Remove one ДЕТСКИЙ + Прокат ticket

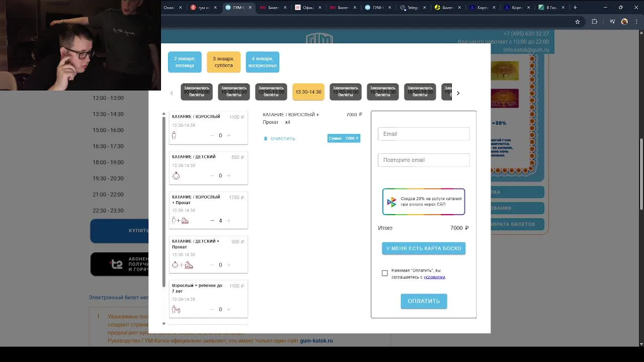(212, 265)
